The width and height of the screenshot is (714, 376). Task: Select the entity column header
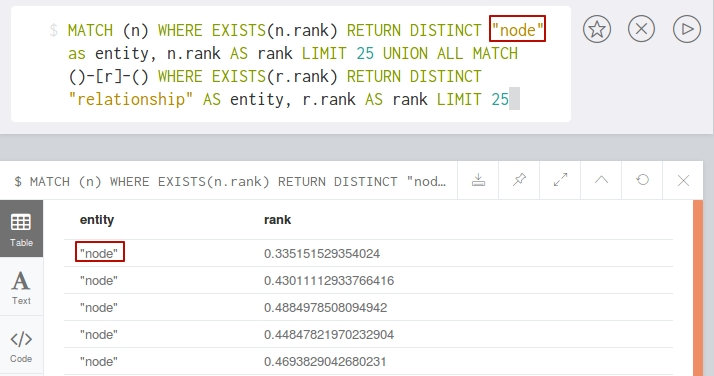tap(97, 220)
